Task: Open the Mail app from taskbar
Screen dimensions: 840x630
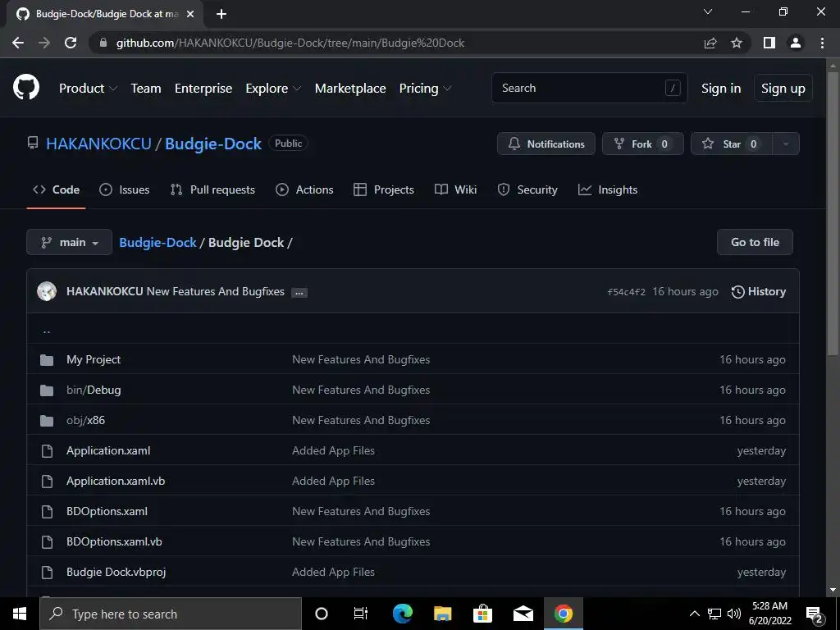Action: pyautogui.click(x=523, y=614)
